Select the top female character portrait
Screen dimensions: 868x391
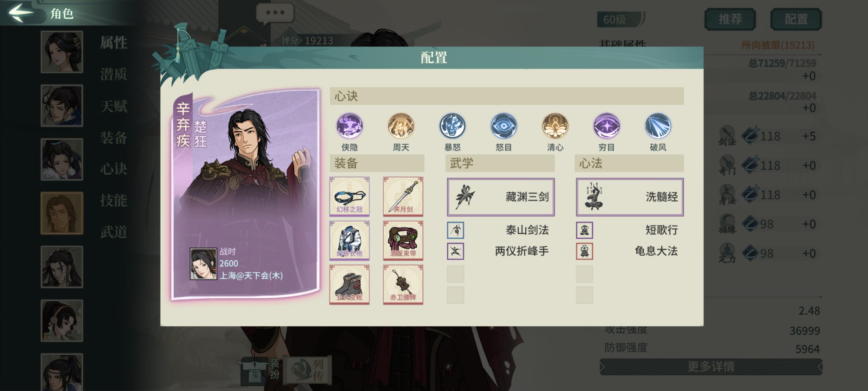coord(62,52)
